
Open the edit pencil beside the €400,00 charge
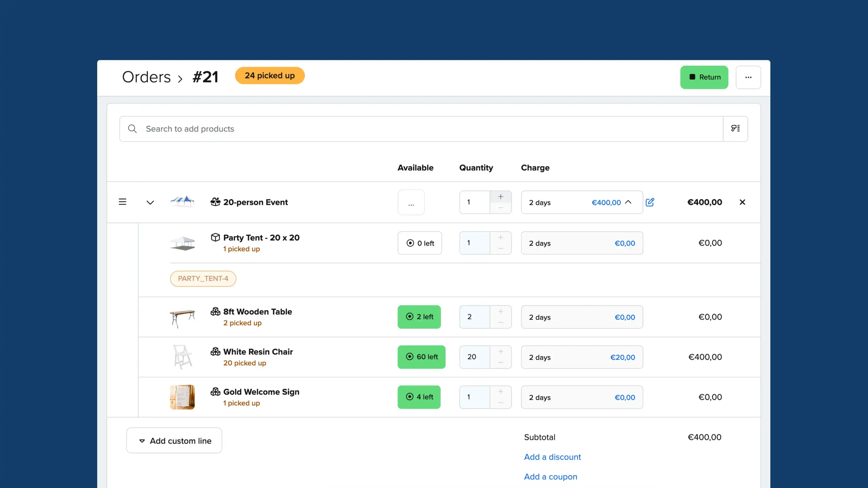650,202
